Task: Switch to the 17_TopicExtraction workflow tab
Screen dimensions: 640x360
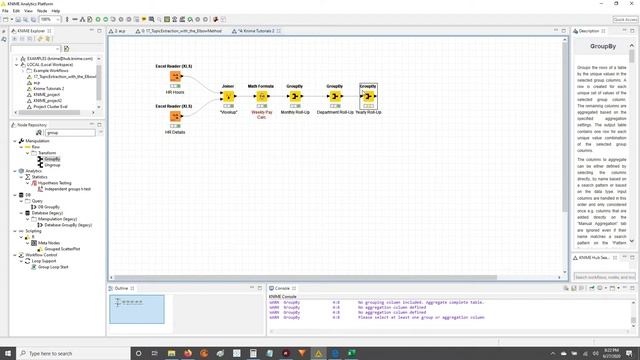Action: (x=179, y=31)
